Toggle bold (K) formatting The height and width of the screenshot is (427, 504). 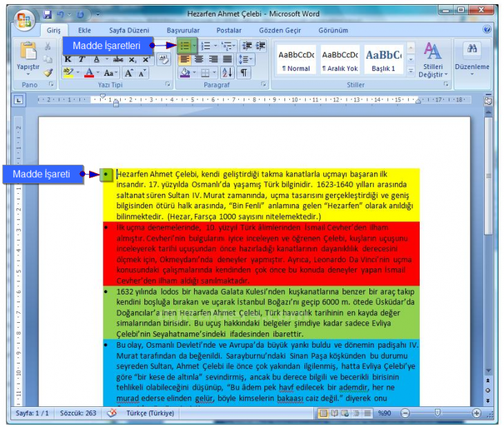tap(68, 59)
